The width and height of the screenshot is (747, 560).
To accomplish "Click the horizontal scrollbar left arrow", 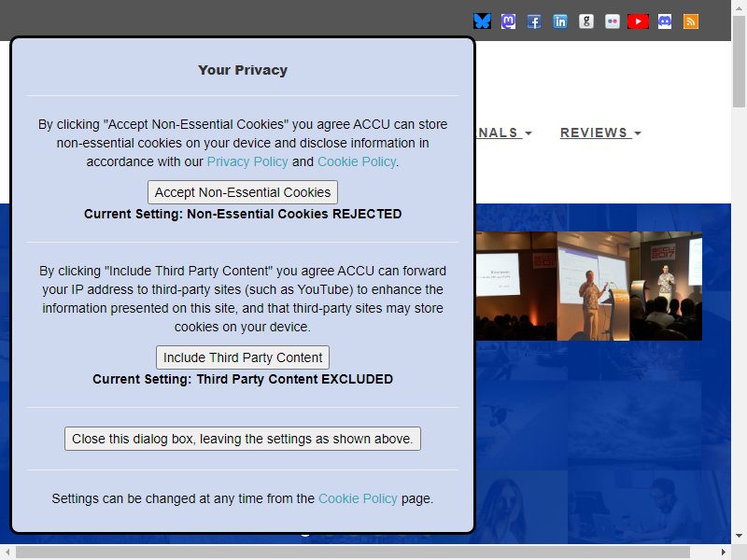I will [7, 553].
